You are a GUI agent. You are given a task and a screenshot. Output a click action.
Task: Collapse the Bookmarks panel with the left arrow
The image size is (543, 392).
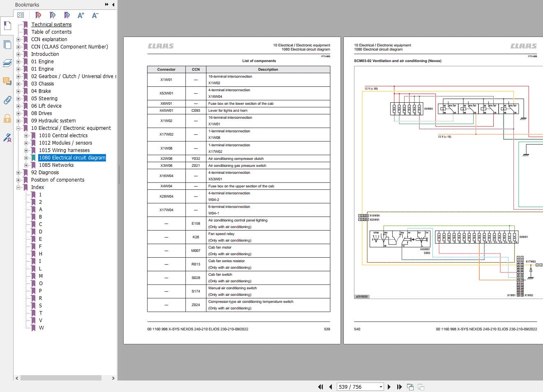tap(113, 5)
